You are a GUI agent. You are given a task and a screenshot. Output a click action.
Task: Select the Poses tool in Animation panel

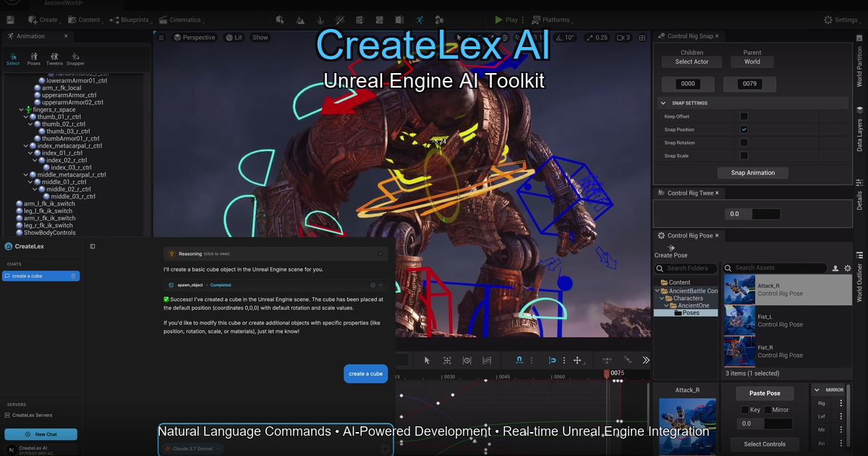33,59
